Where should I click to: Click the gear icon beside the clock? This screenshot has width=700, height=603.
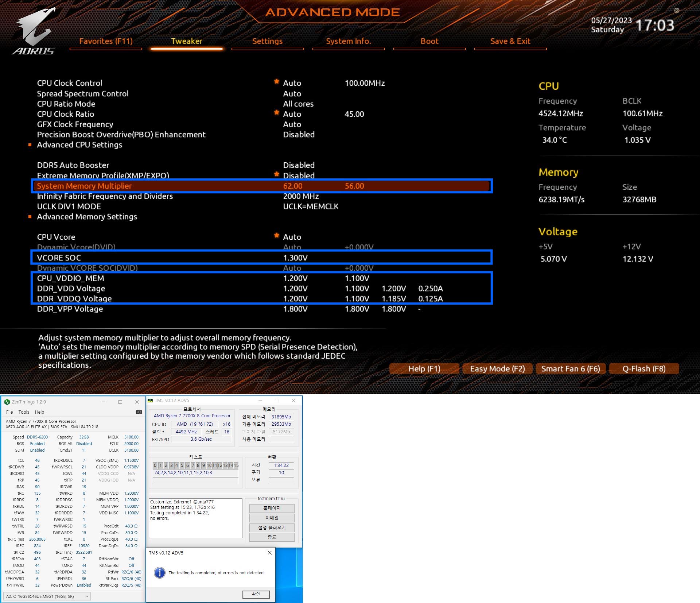[676, 11]
